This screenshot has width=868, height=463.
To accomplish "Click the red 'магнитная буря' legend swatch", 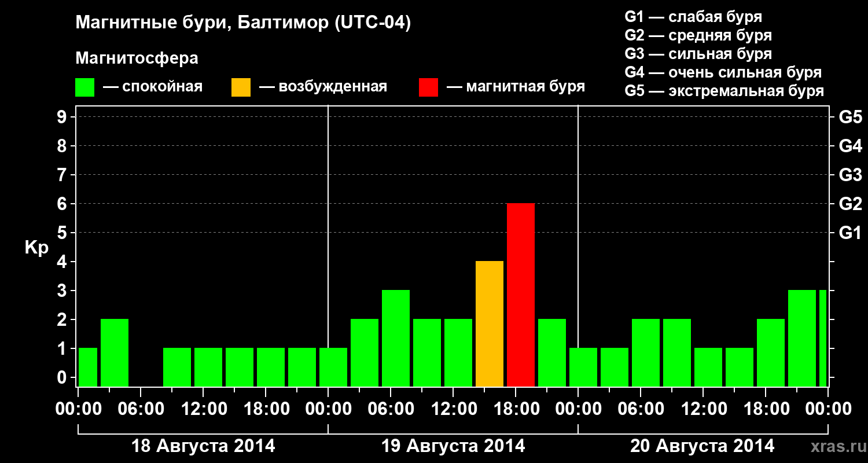I will click(x=428, y=87).
